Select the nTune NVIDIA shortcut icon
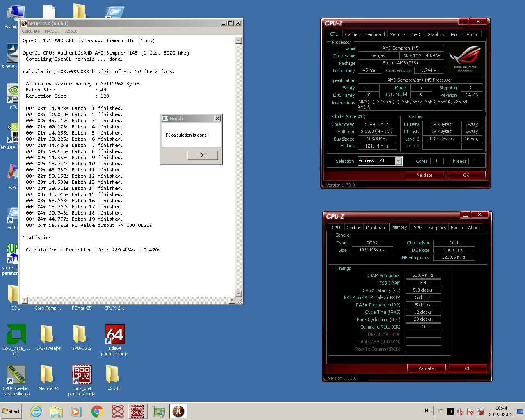Image resolution: width=525 pixels, height=420 pixels. [x=12, y=94]
